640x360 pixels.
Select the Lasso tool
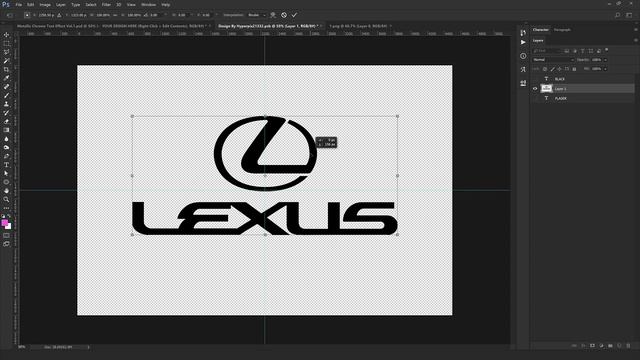[6, 52]
